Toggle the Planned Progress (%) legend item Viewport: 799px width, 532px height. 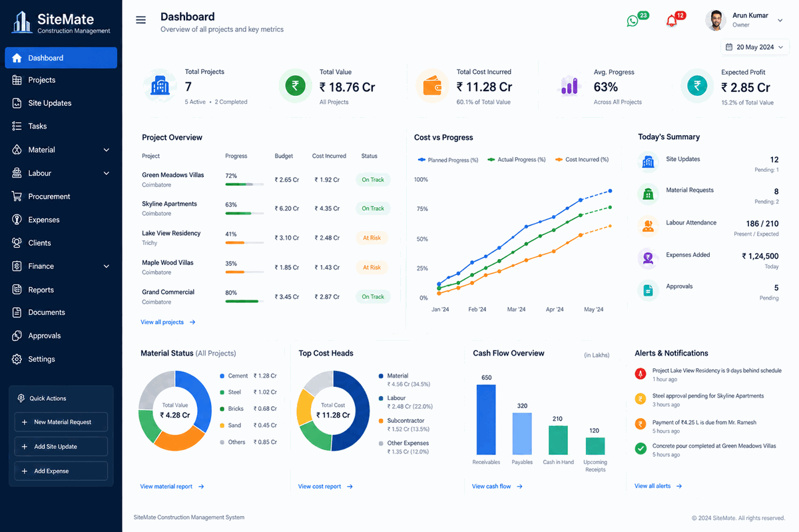(x=448, y=160)
